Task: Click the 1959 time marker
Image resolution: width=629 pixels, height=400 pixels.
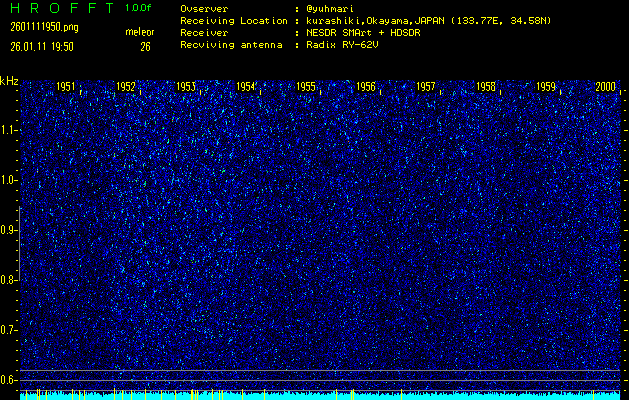Action: point(546,87)
